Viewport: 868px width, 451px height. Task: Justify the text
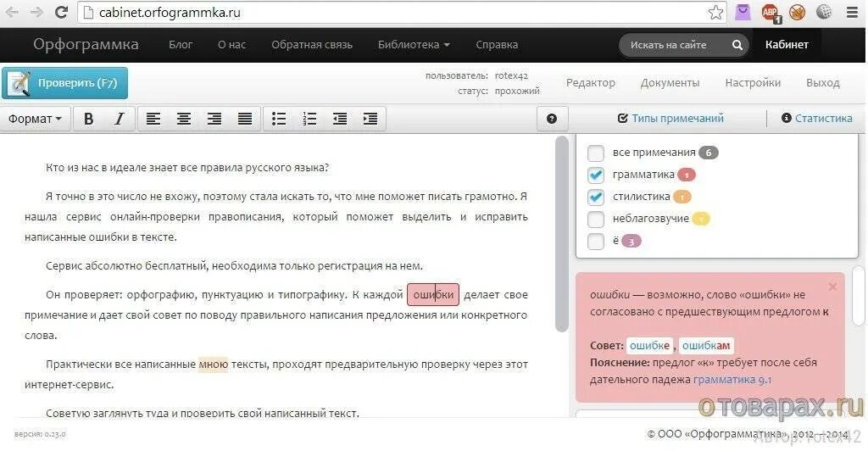[x=245, y=119]
